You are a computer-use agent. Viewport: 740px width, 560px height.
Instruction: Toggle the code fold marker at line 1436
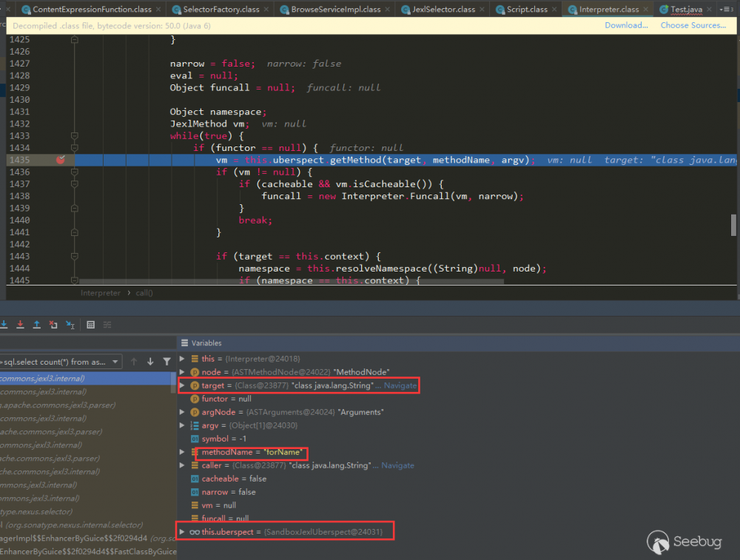pos(74,172)
